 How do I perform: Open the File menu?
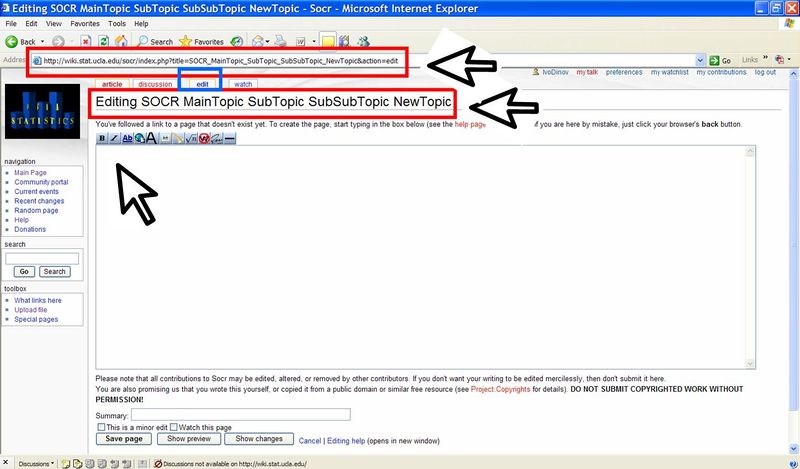pyautogui.click(x=11, y=23)
